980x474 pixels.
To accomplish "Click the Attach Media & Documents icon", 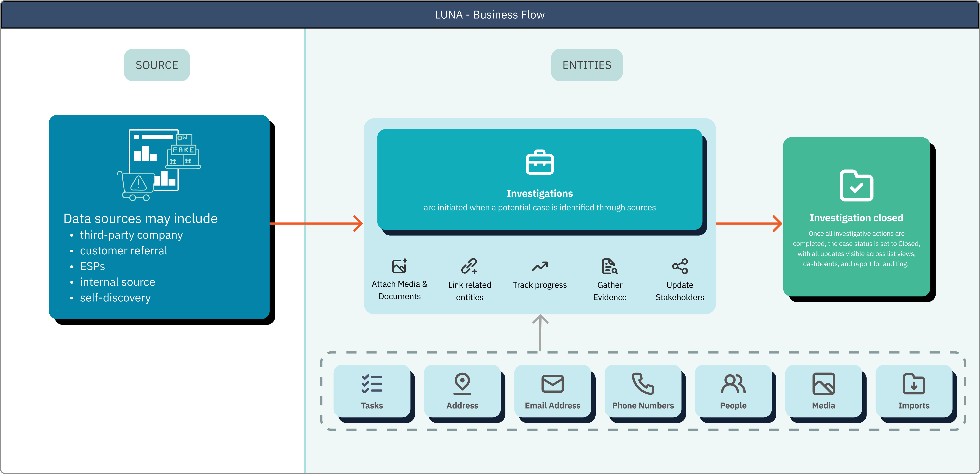I will 399,266.
